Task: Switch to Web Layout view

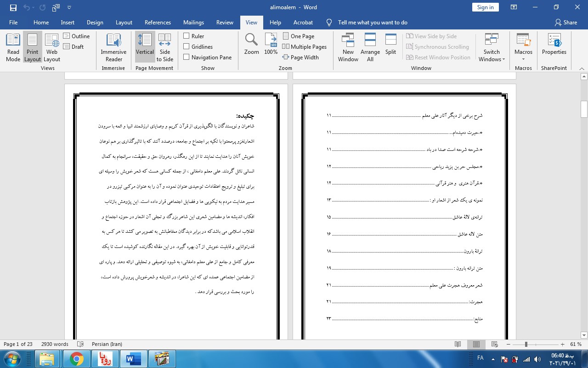Action: pyautogui.click(x=52, y=47)
